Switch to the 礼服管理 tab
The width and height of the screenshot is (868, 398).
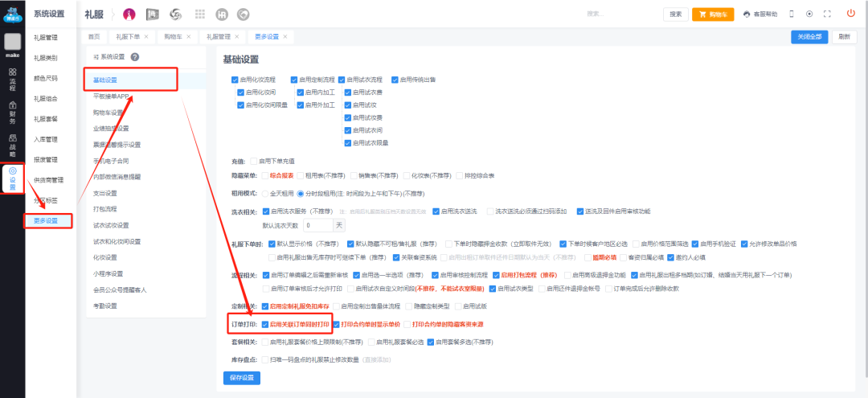point(218,36)
